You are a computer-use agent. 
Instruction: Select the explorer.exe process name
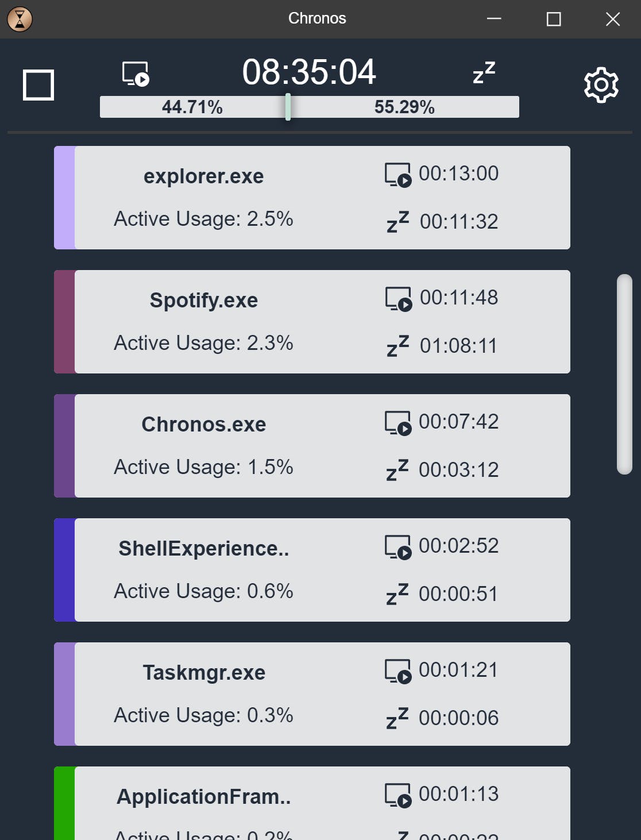(204, 176)
